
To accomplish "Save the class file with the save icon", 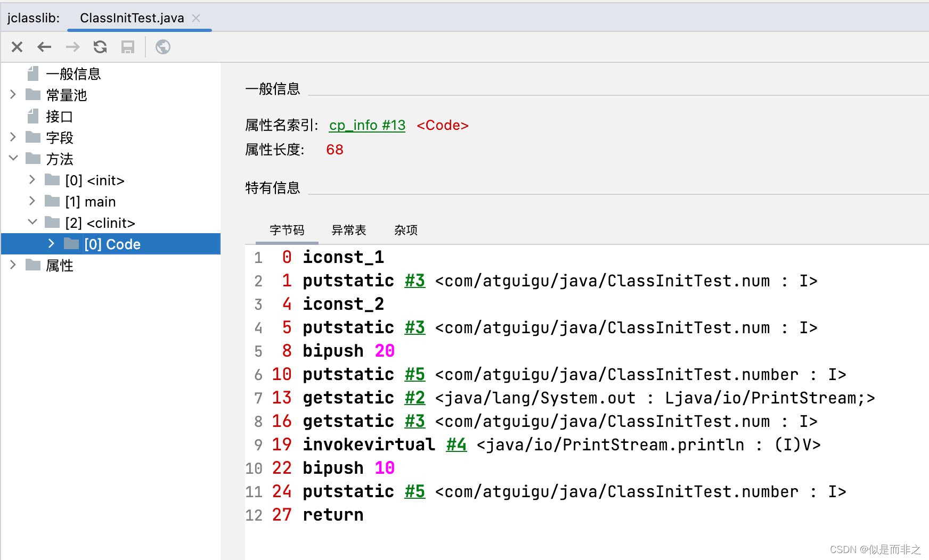I will pyautogui.click(x=127, y=47).
